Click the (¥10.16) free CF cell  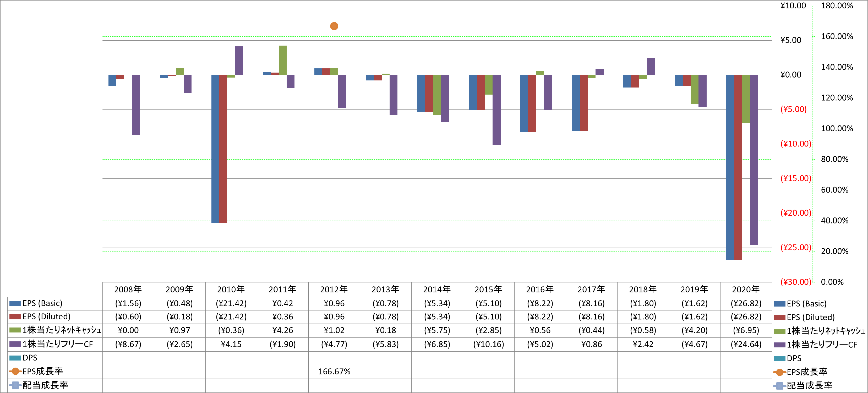[489, 344]
